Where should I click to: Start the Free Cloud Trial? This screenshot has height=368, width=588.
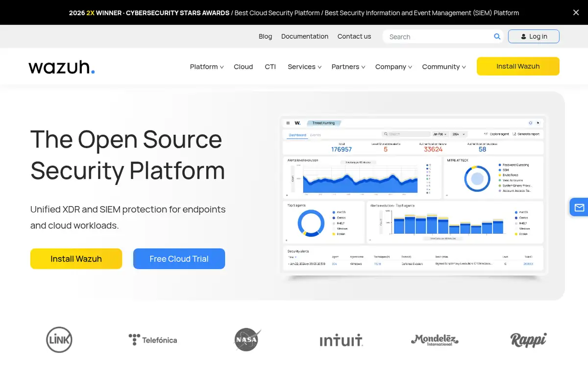pyautogui.click(x=179, y=259)
